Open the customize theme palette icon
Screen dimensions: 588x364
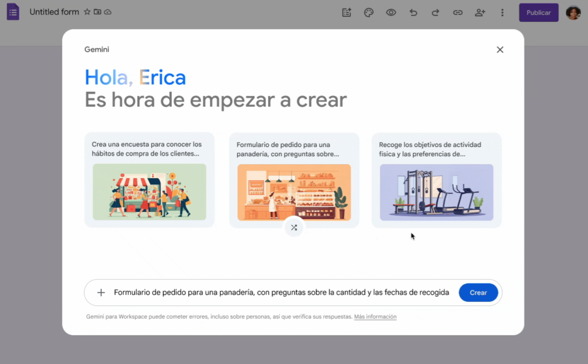pos(369,13)
